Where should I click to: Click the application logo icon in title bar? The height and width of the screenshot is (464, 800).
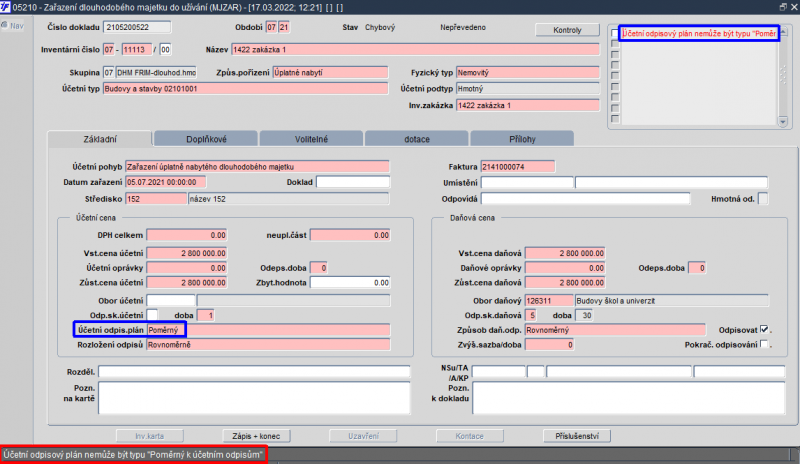pyautogui.click(x=7, y=8)
